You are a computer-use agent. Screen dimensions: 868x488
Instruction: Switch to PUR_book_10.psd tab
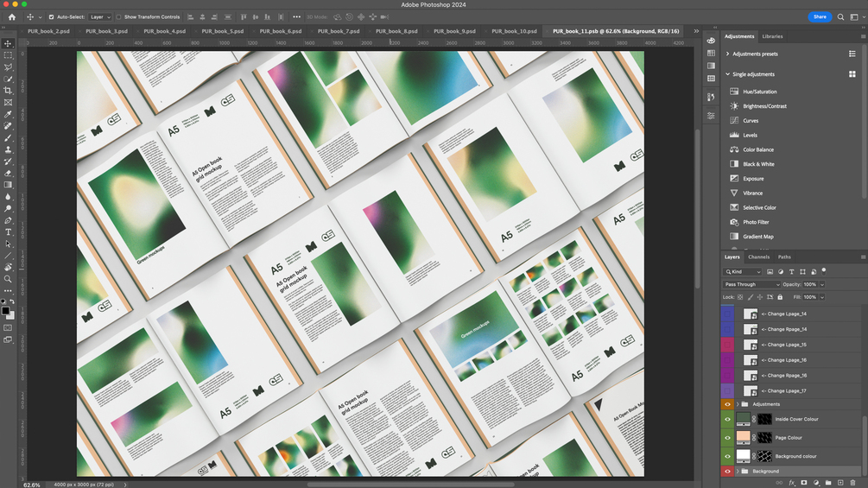tap(514, 32)
